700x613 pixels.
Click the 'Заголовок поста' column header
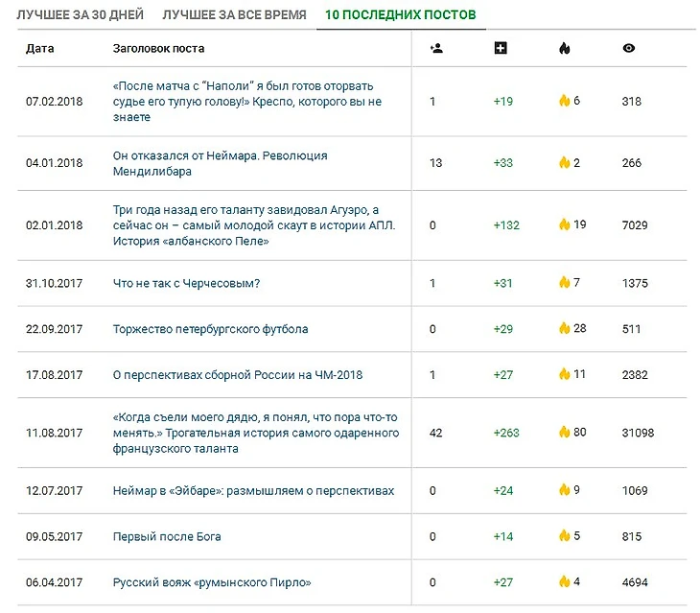(x=158, y=48)
